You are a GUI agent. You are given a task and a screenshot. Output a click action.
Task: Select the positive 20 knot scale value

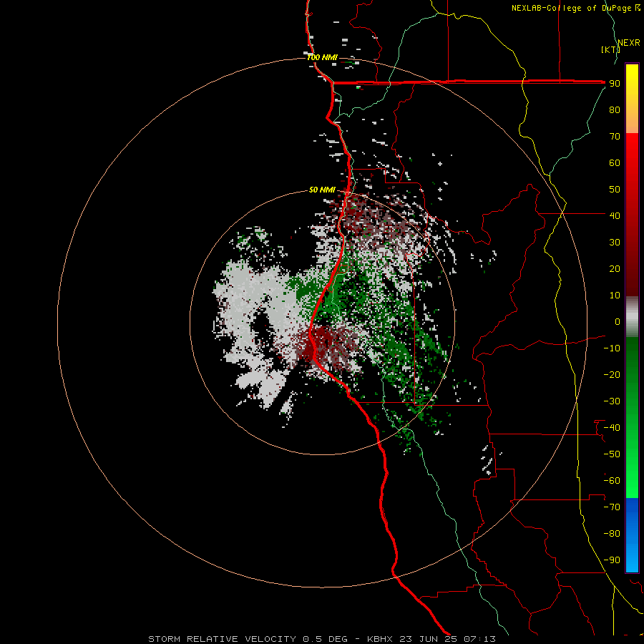(615, 268)
